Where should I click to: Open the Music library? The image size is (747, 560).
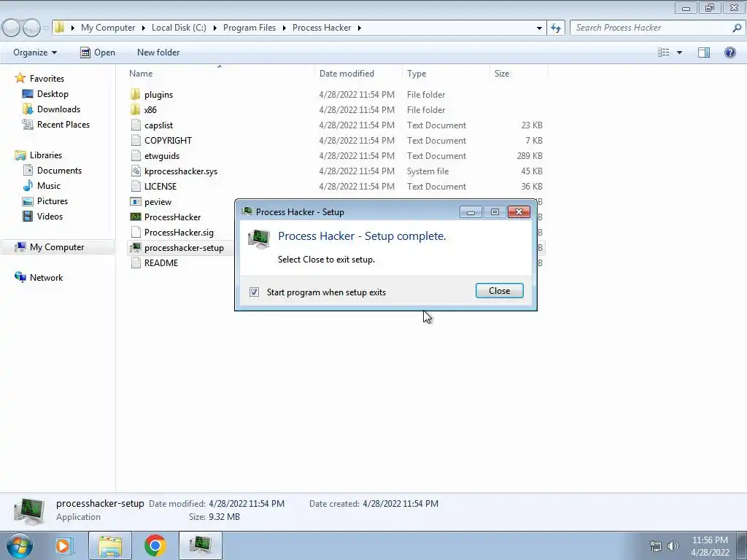coord(49,185)
